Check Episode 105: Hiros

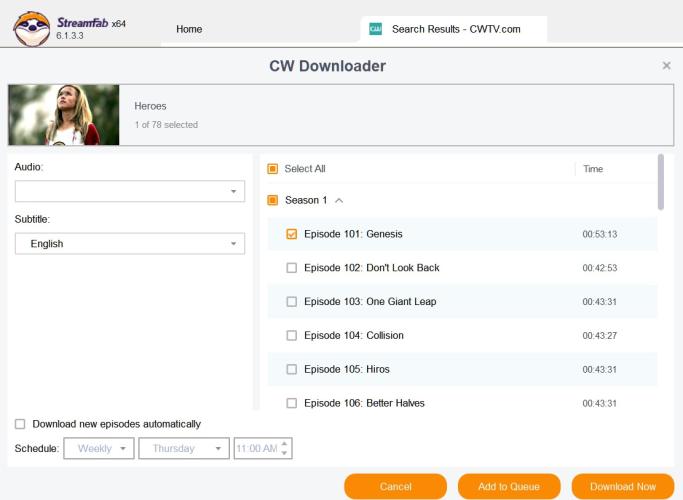tap(291, 369)
